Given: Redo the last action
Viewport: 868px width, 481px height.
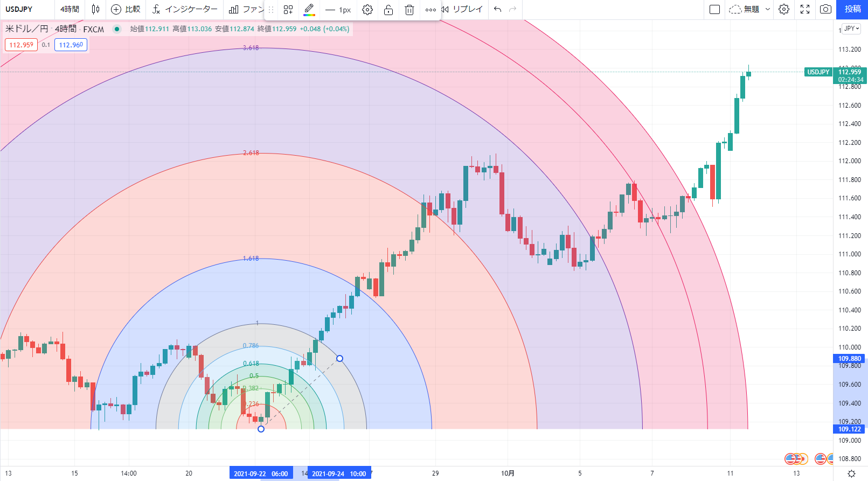Looking at the screenshot, I should [512, 9].
